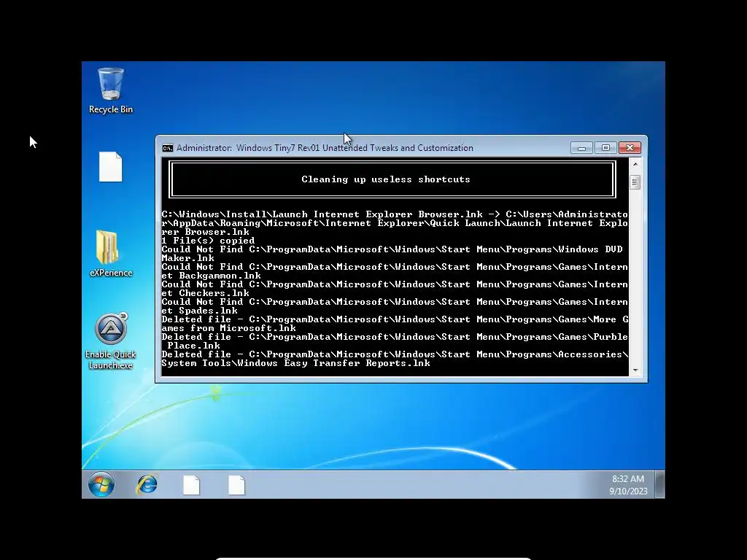Image resolution: width=747 pixels, height=560 pixels.
Task: Open the eXPerience folder on the desktop
Action: pos(111,254)
